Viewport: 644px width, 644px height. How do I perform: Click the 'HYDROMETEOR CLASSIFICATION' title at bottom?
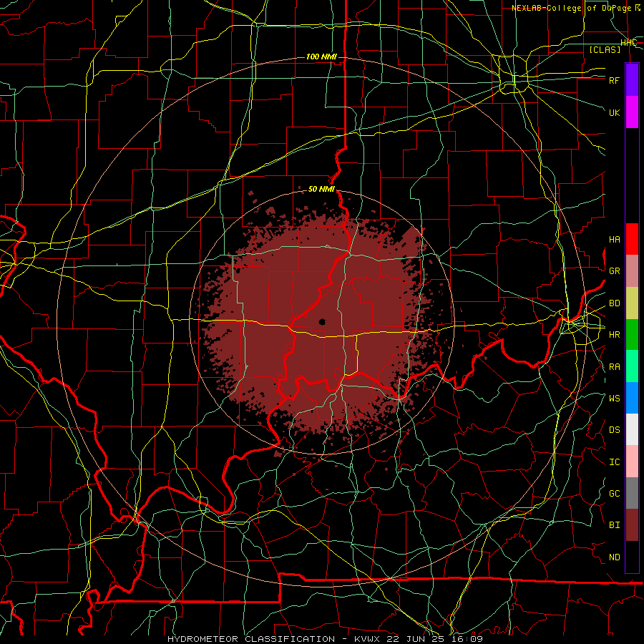(251, 639)
